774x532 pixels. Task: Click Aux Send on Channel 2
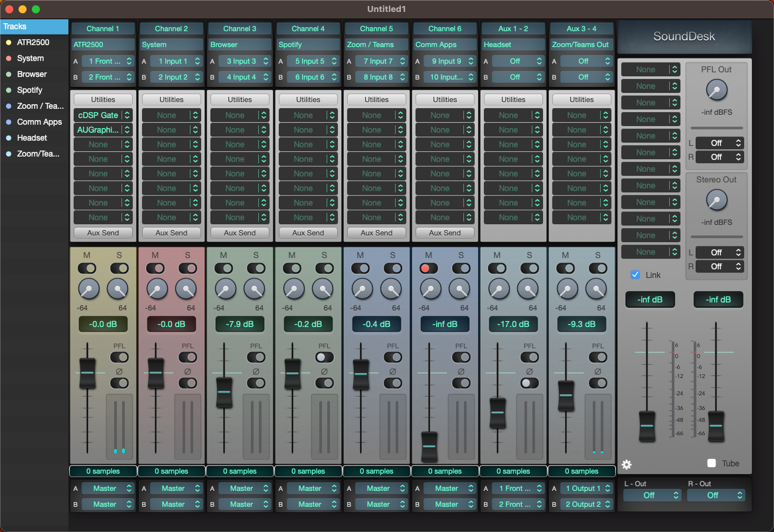171,233
